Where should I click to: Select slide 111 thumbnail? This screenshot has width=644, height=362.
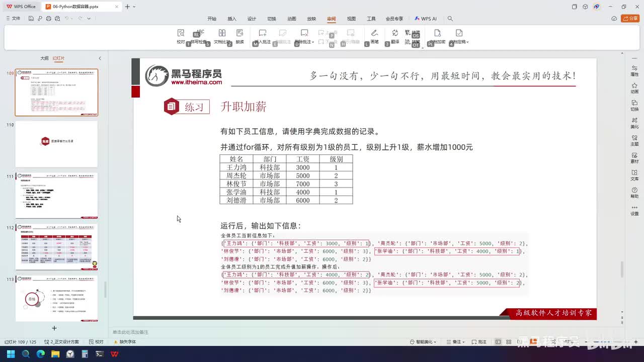[x=56, y=196]
